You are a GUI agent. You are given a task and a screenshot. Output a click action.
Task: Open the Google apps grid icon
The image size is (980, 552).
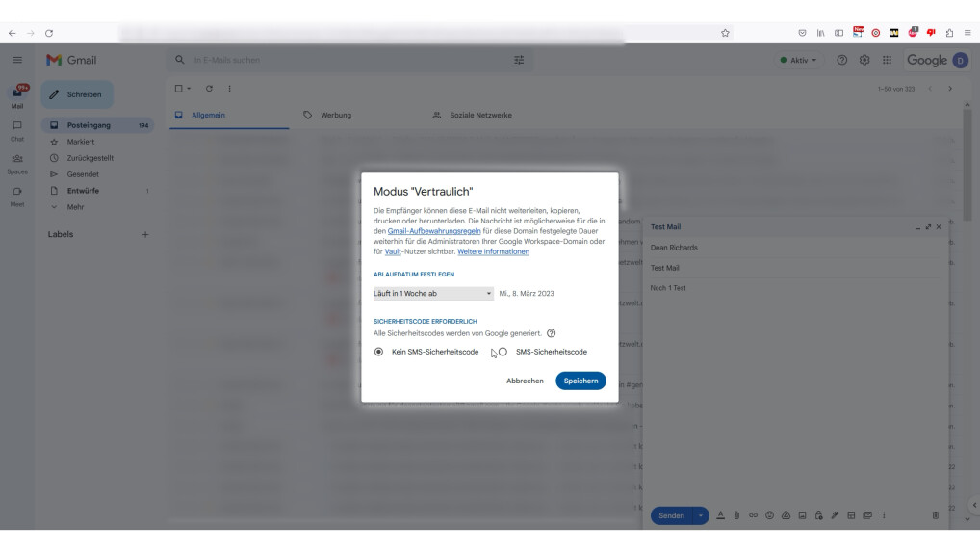(887, 60)
